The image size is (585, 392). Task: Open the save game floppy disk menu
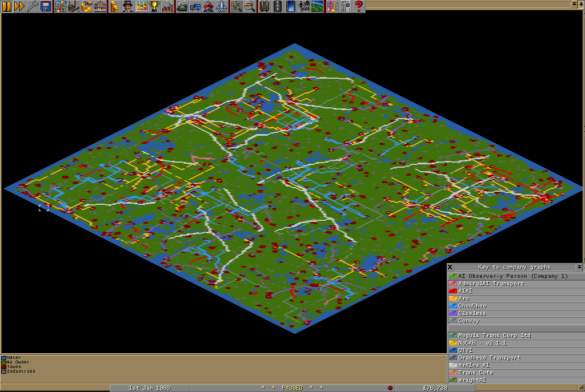pos(46,6)
